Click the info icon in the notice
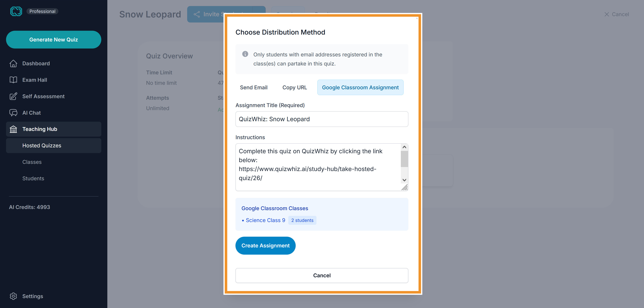The image size is (644, 308). point(245,54)
